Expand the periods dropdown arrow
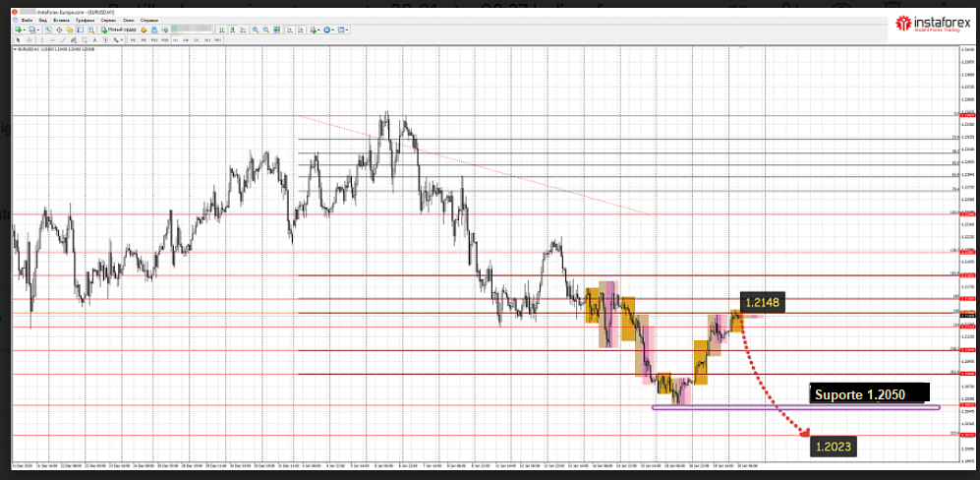This screenshot has width=980, height=480. [332, 30]
